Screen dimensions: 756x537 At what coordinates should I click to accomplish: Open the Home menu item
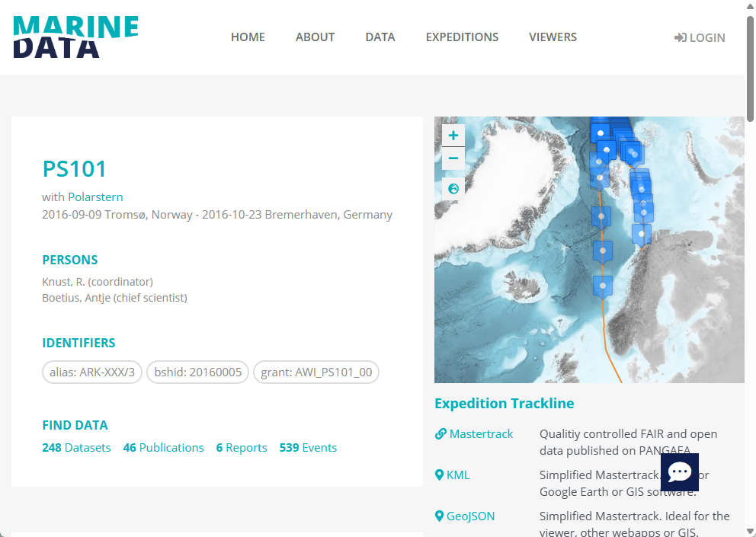tap(248, 37)
